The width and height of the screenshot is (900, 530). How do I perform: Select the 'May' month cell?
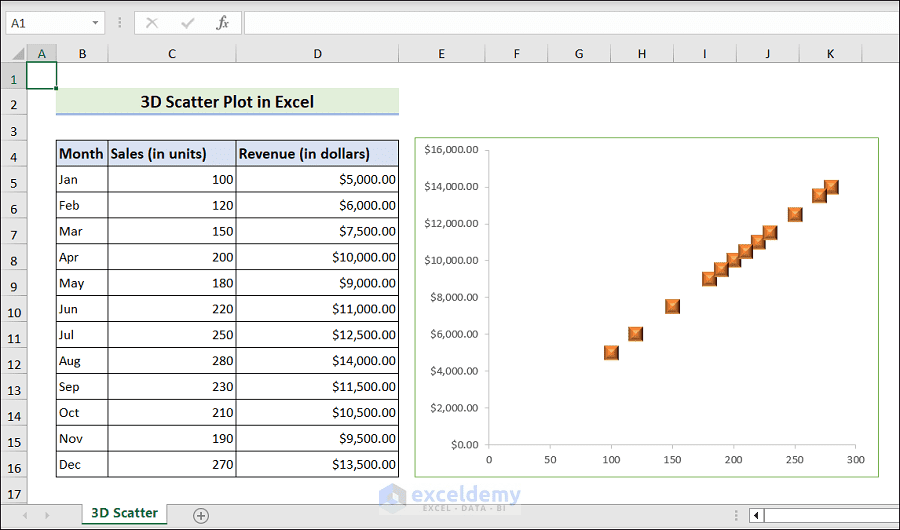[82, 283]
